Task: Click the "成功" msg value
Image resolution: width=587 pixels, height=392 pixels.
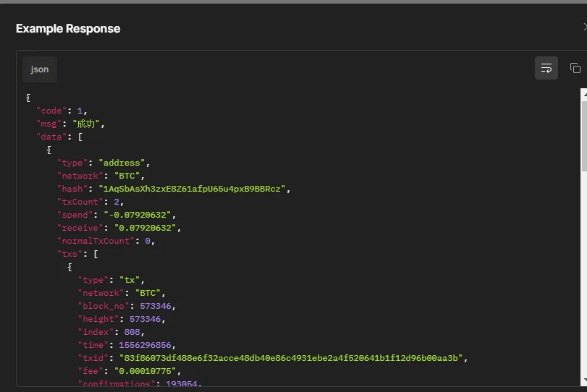Action: point(88,124)
